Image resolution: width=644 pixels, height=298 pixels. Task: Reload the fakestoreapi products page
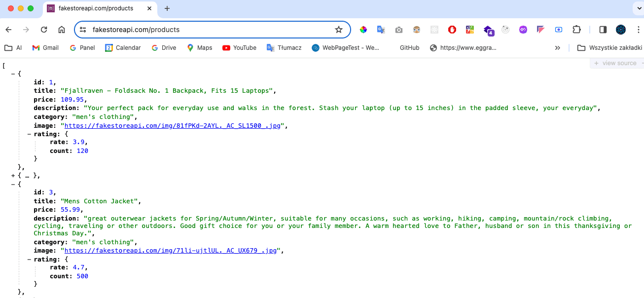coord(44,30)
